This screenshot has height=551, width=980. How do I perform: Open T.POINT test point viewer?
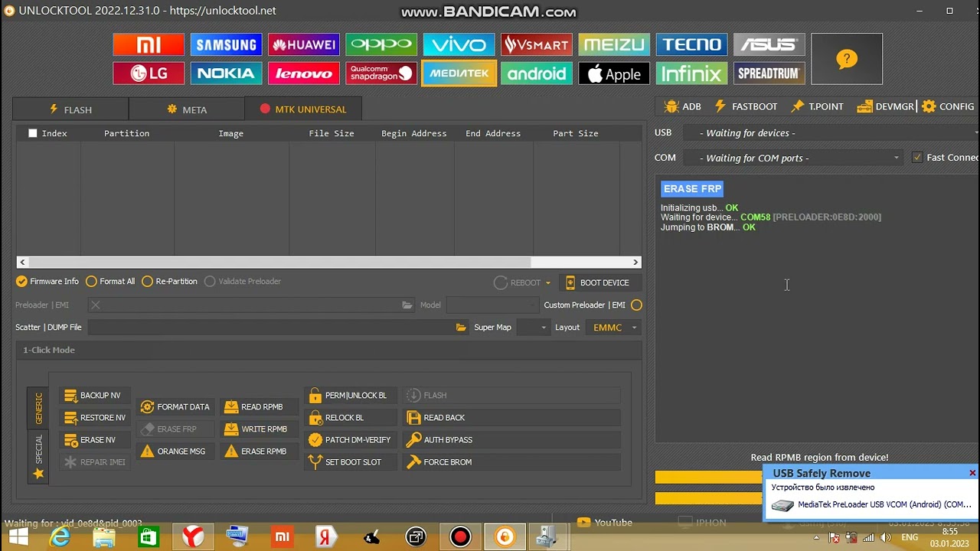pyautogui.click(x=817, y=106)
